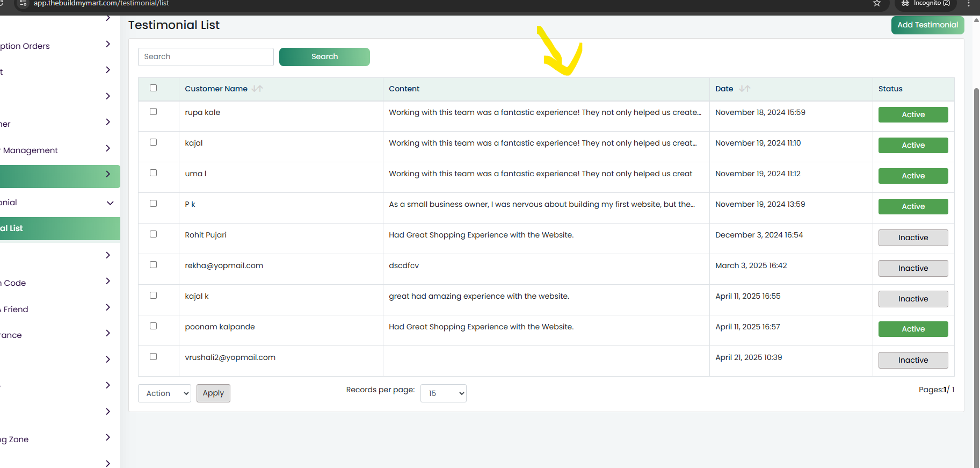Image resolution: width=980 pixels, height=468 pixels.
Task: Open the Orders sidebar menu item
Action: point(25,46)
